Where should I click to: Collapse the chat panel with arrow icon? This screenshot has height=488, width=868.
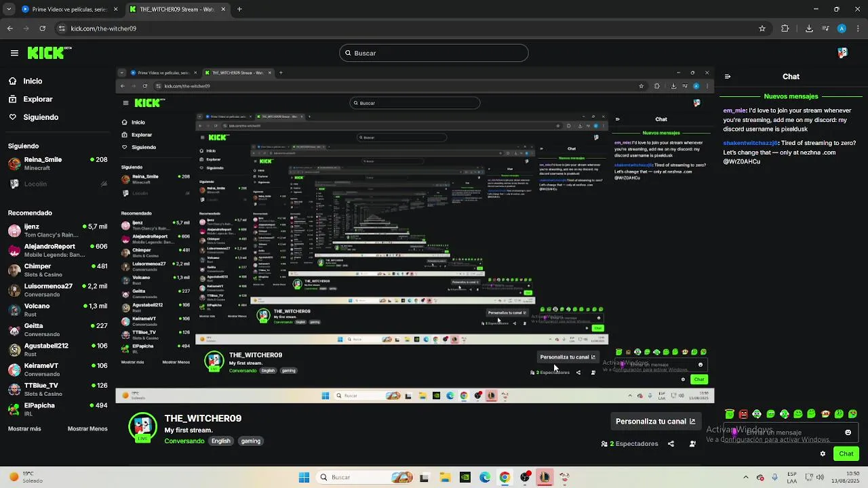pyautogui.click(x=727, y=77)
